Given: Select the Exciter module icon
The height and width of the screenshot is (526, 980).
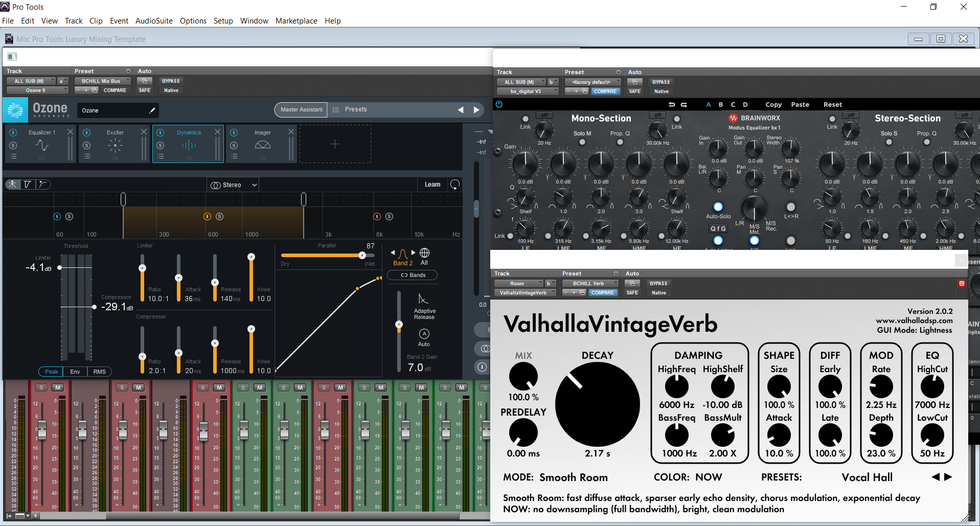Looking at the screenshot, I should click(x=115, y=146).
